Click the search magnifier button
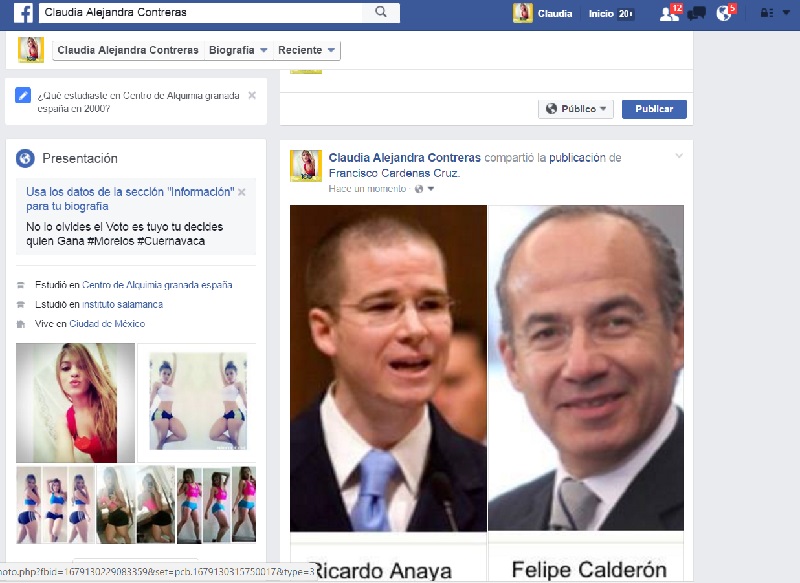This screenshot has height=583, width=800. 381,12
